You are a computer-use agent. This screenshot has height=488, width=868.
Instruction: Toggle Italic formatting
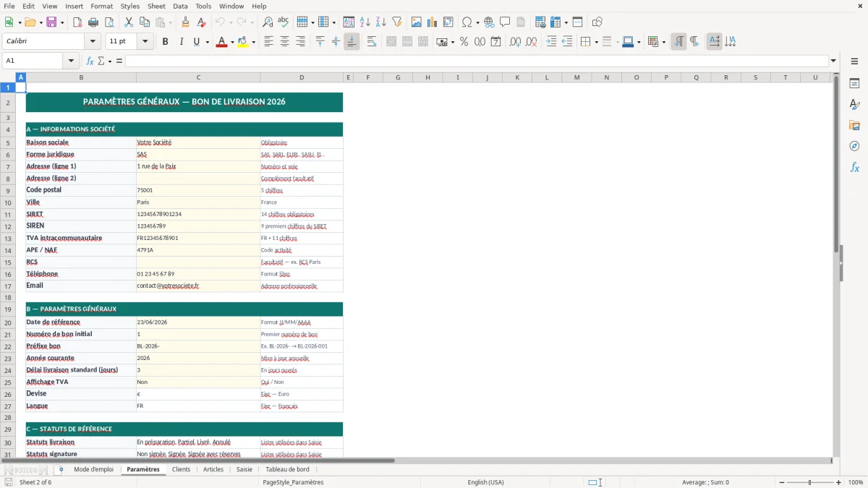pyautogui.click(x=181, y=42)
